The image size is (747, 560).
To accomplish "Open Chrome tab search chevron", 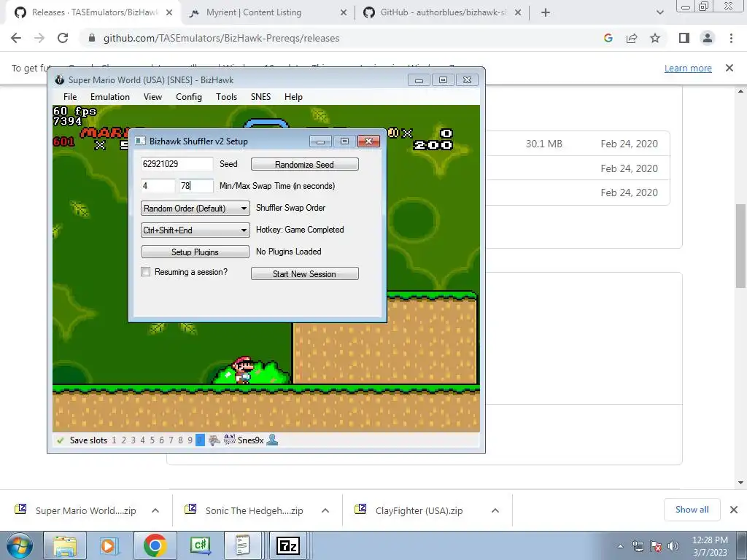I will tap(659, 13).
